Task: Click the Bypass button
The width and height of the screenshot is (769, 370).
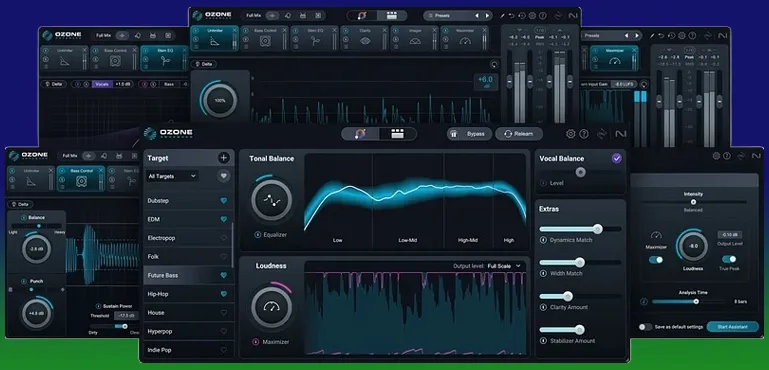Action: [x=469, y=133]
